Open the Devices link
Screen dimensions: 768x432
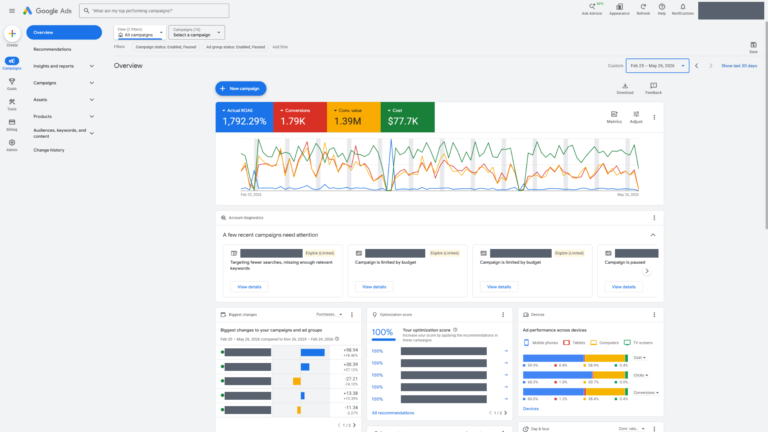pos(530,408)
